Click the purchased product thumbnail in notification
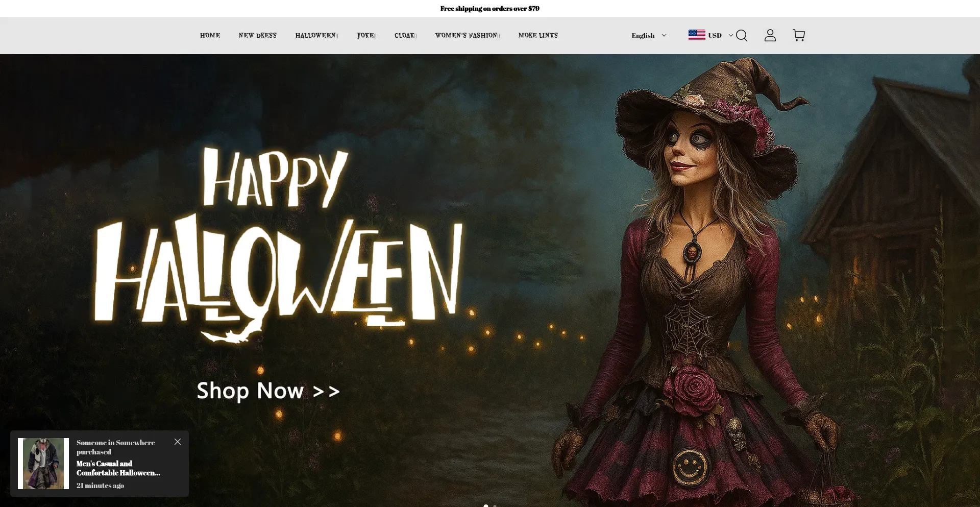Viewport: 980px width, 507px height. pos(43,464)
